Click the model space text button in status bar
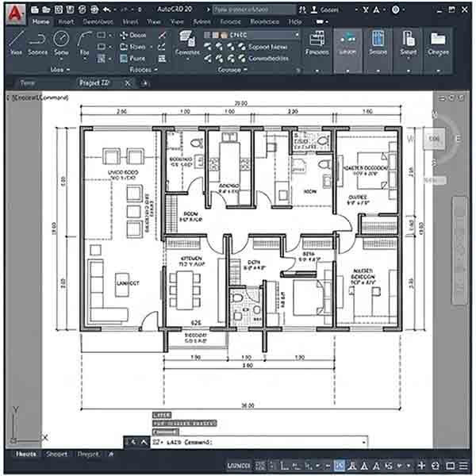This screenshot has height=476, width=476. coord(239,466)
